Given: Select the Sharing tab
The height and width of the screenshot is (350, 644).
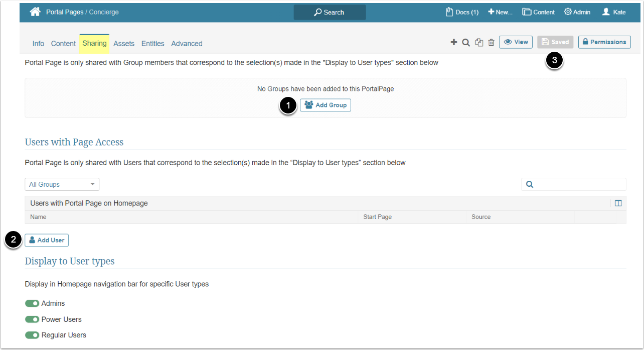Looking at the screenshot, I should [x=94, y=44].
